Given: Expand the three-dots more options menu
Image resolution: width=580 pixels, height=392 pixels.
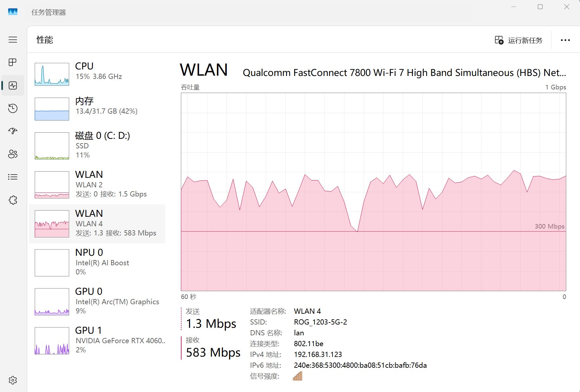Looking at the screenshot, I should 565,40.
